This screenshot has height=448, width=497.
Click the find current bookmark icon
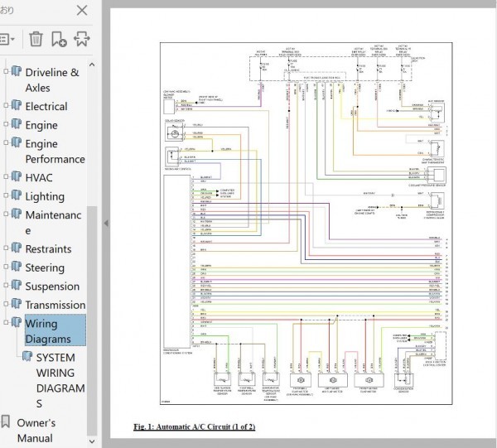[x=82, y=39]
